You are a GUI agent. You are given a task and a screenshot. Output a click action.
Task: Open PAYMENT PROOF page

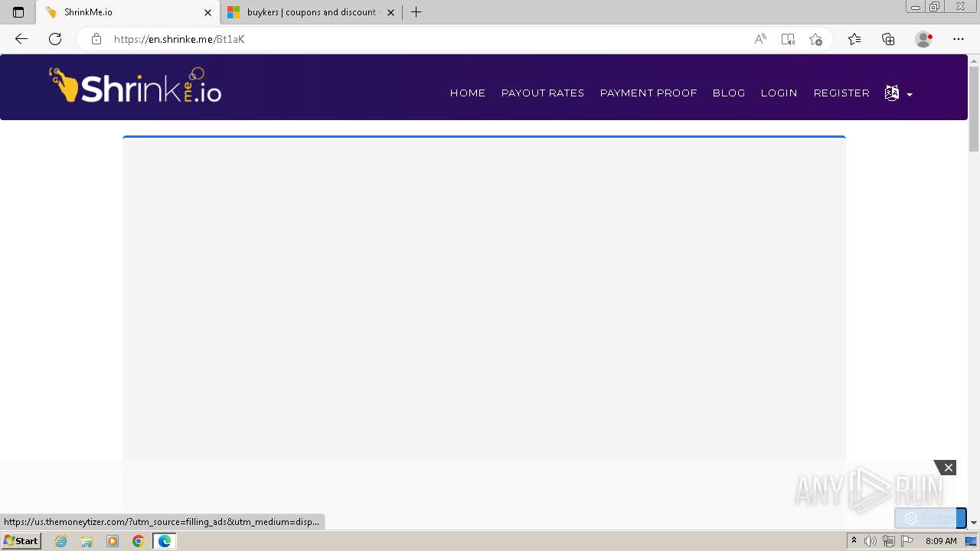(x=648, y=93)
